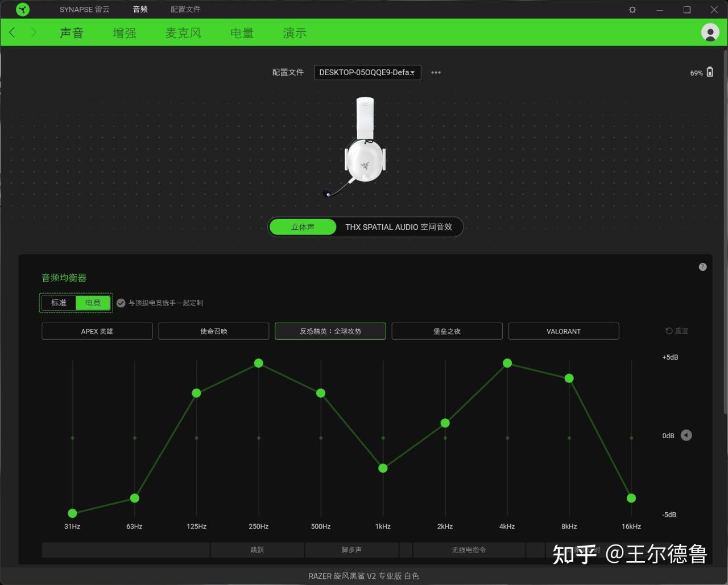Click the 音频均衡器 section heading
Viewport: 728px width, 585px height.
pyautogui.click(x=64, y=278)
